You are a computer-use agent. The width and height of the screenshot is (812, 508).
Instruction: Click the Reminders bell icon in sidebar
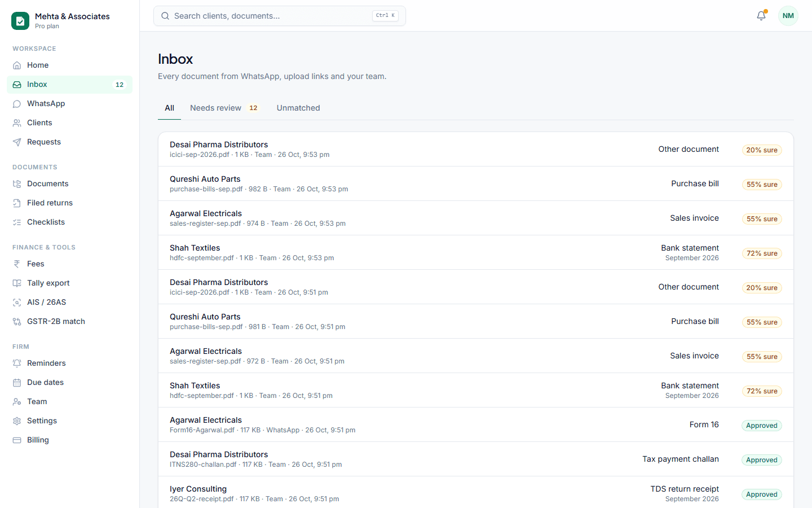(17, 363)
